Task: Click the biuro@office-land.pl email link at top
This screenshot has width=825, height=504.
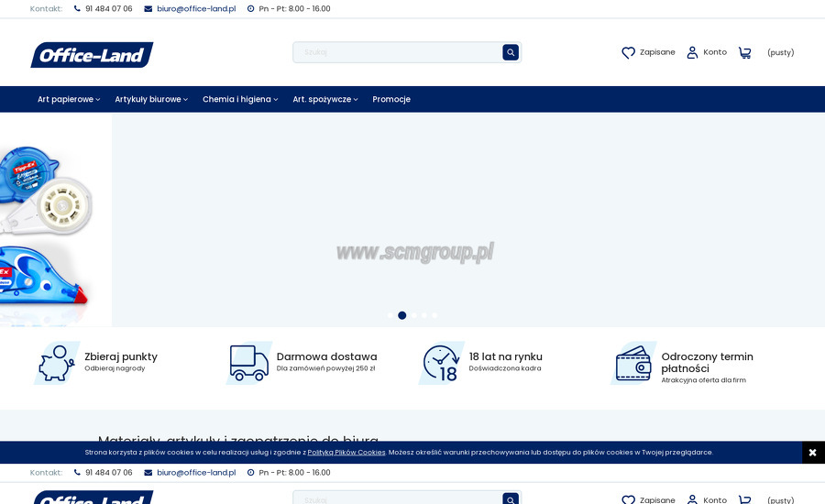Action: click(x=196, y=9)
